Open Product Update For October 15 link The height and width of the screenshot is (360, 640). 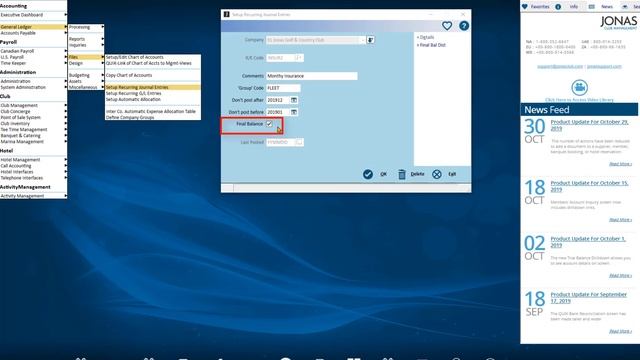pyautogui.click(x=589, y=186)
